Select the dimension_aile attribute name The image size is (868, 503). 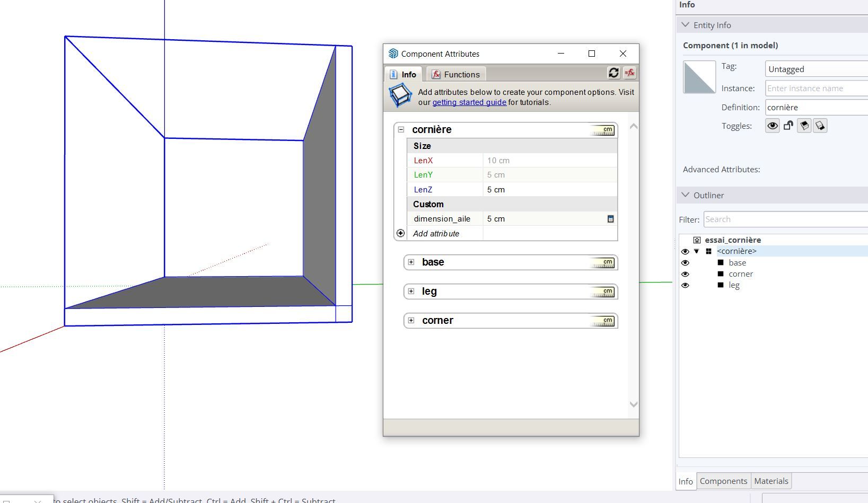[x=442, y=219]
